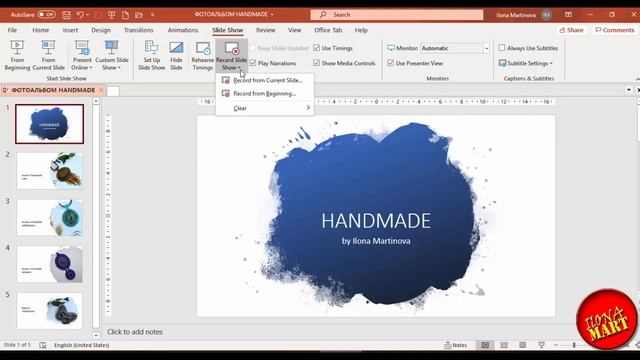The height and width of the screenshot is (360, 640).
Task: Expand Subtitle Settings dropdown arrow
Action: (x=551, y=63)
